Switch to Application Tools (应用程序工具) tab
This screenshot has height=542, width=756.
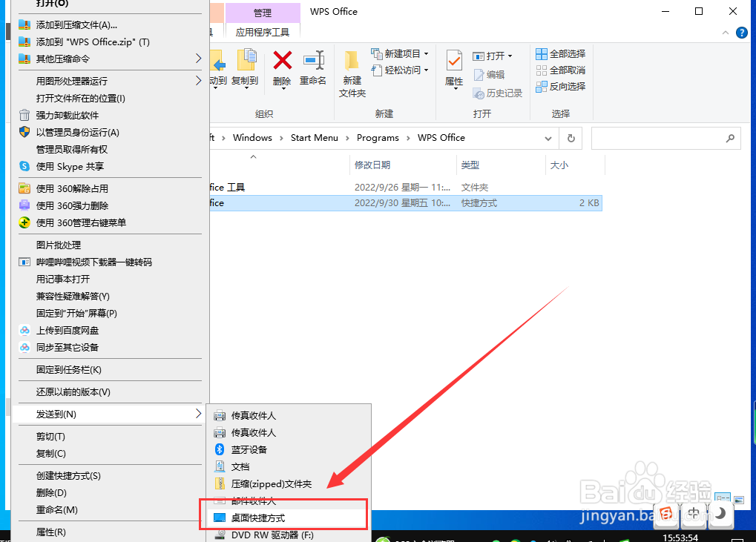263,33
